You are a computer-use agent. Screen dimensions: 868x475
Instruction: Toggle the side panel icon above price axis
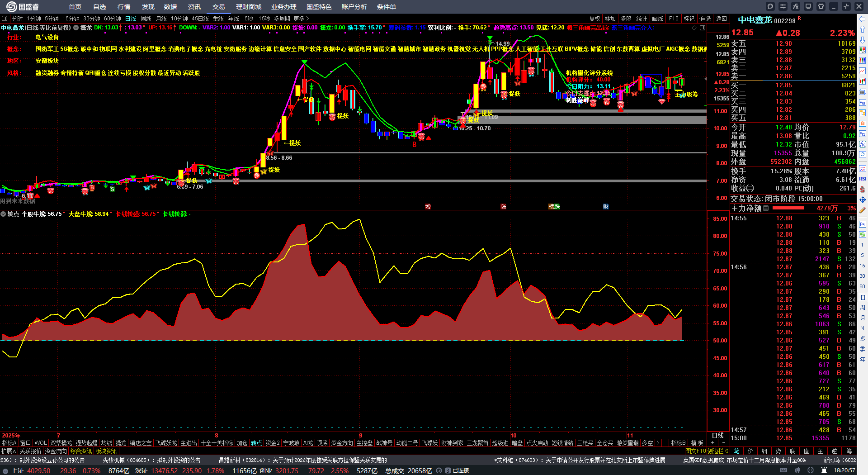[x=703, y=28]
